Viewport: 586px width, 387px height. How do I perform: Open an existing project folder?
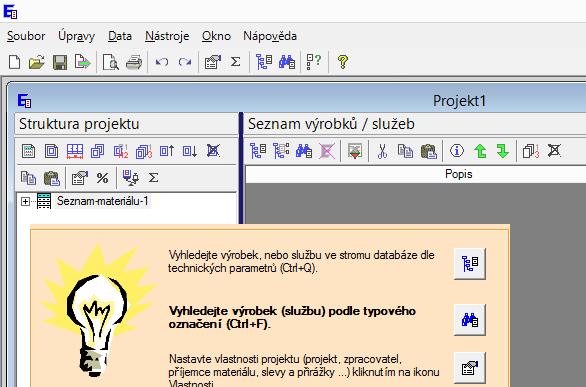[37, 62]
